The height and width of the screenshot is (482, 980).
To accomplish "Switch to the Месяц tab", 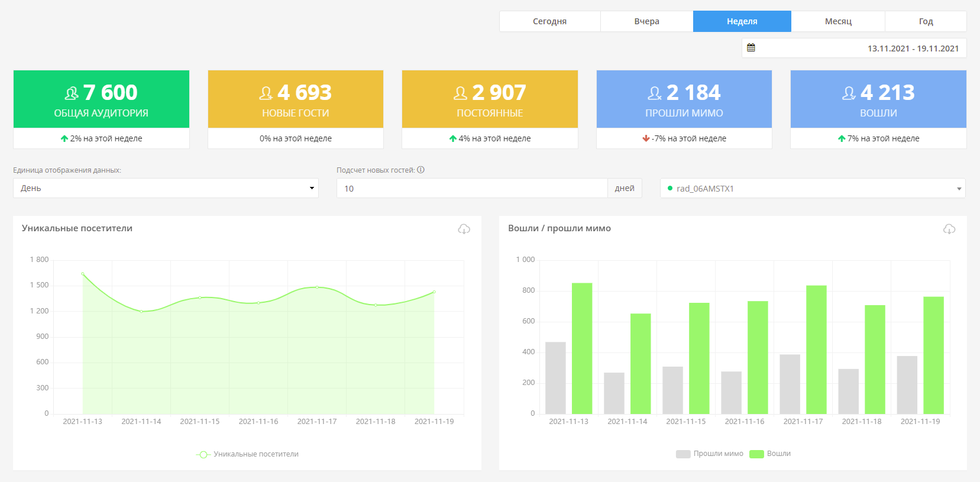I will click(838, 21).
